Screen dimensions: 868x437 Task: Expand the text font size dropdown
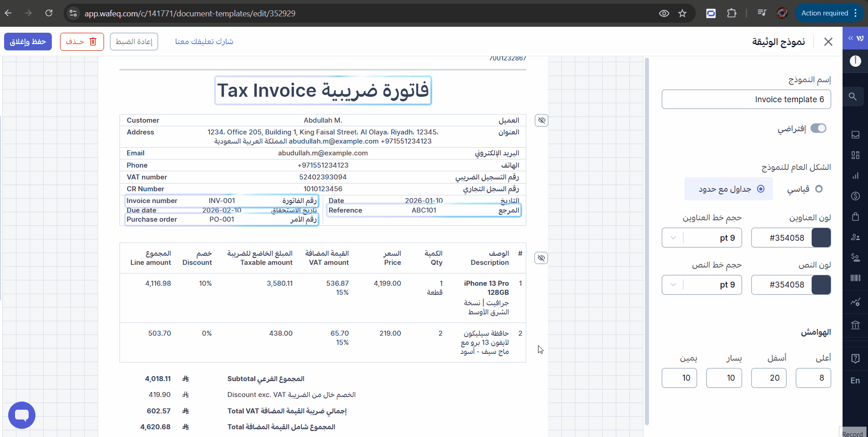673,285
